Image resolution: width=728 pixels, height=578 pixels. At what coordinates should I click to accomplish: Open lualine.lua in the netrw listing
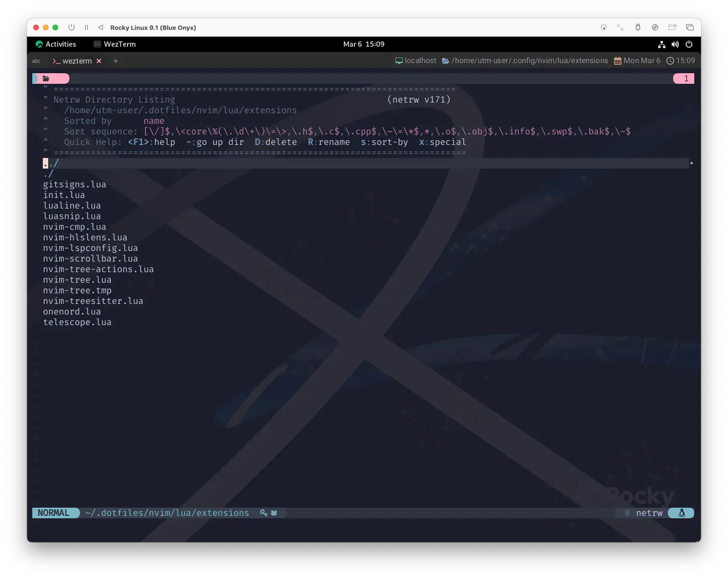[x=72, y=206]
